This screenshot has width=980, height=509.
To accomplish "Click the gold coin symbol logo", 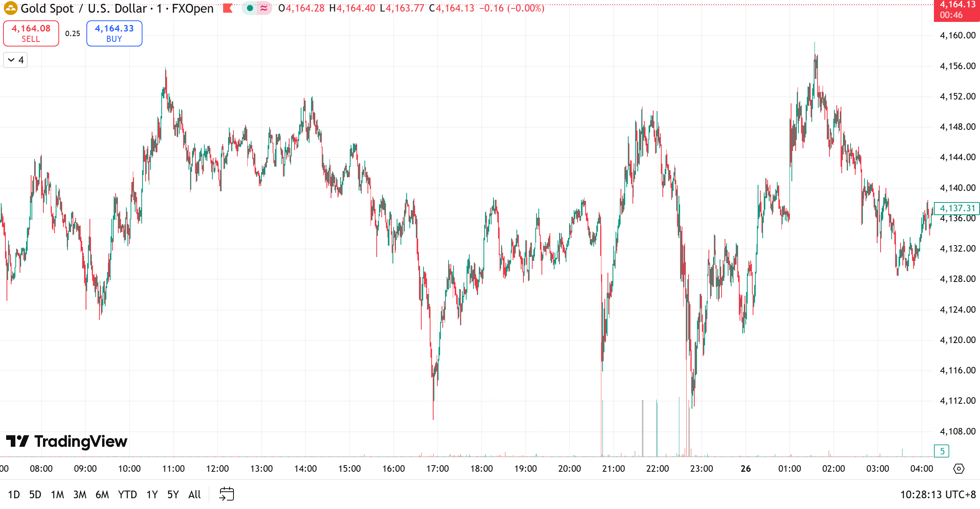I will 10,9.
